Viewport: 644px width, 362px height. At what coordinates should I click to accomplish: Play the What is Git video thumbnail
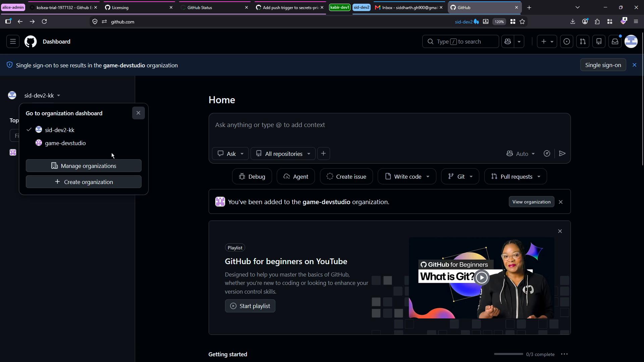click(x=482, y=278)
